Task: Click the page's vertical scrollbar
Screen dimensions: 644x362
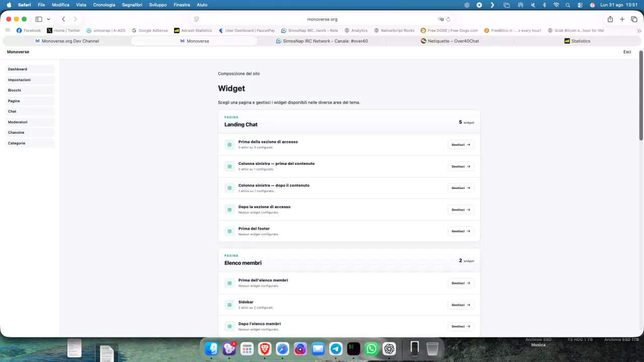Action: [641, 96]
